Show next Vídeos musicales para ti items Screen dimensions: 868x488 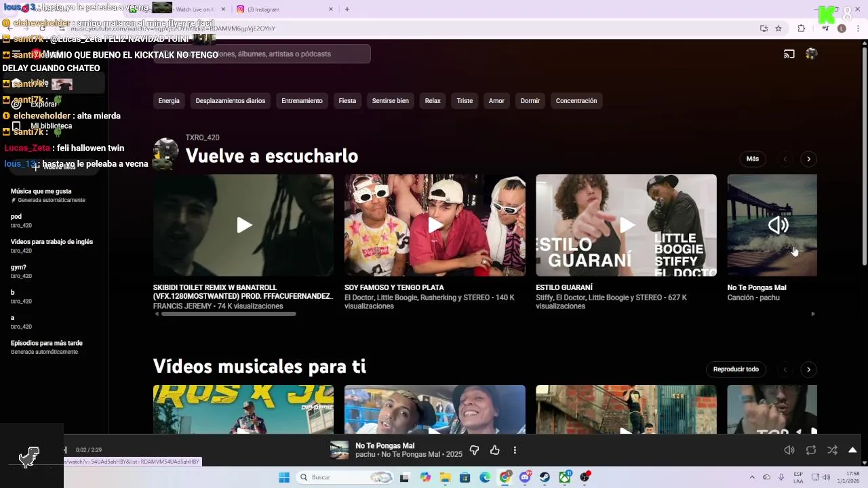[x=808, y=369]
